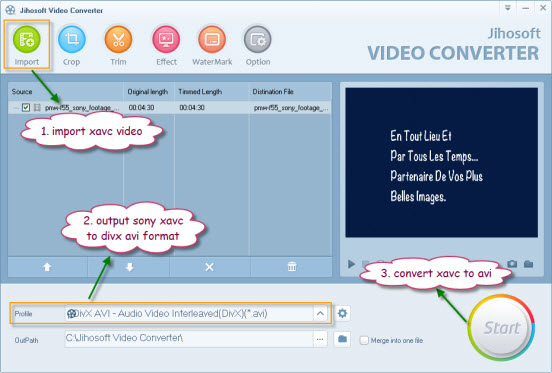This screenshot has height=373, width=552.
Task: Uncheck the pmw-f55_sony_footage file checkbox
Action: 26,107
